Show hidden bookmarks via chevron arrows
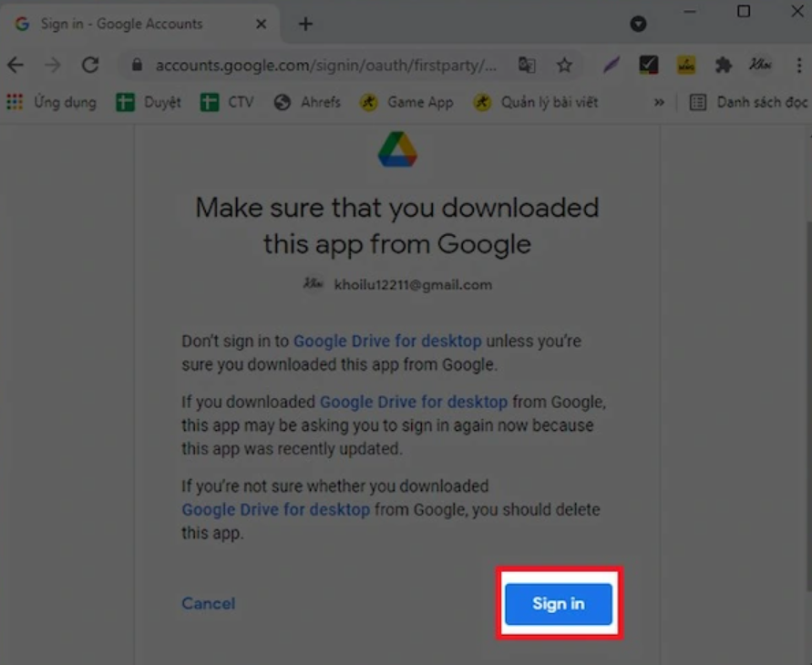Image resolution: width=812 pixels, height=665 pixels. pyautogui.click(x=658, y=102)
